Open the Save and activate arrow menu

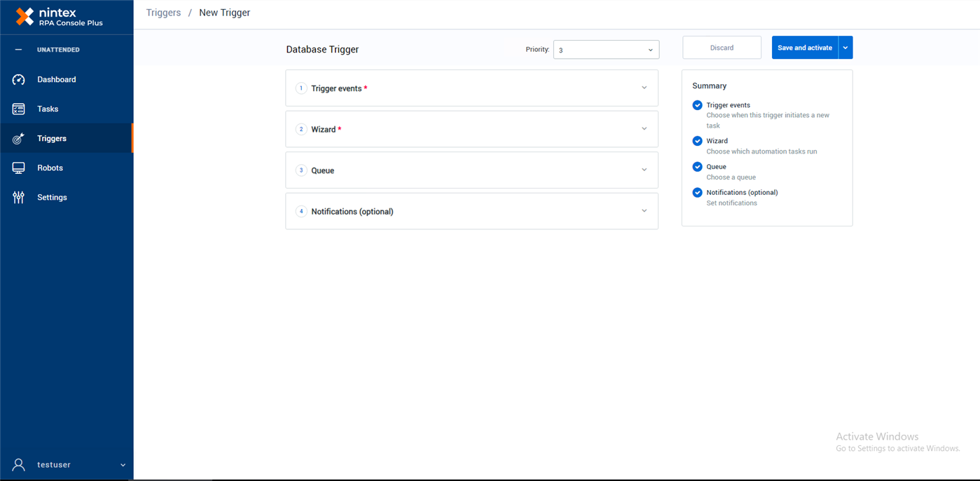click(846, 48)
